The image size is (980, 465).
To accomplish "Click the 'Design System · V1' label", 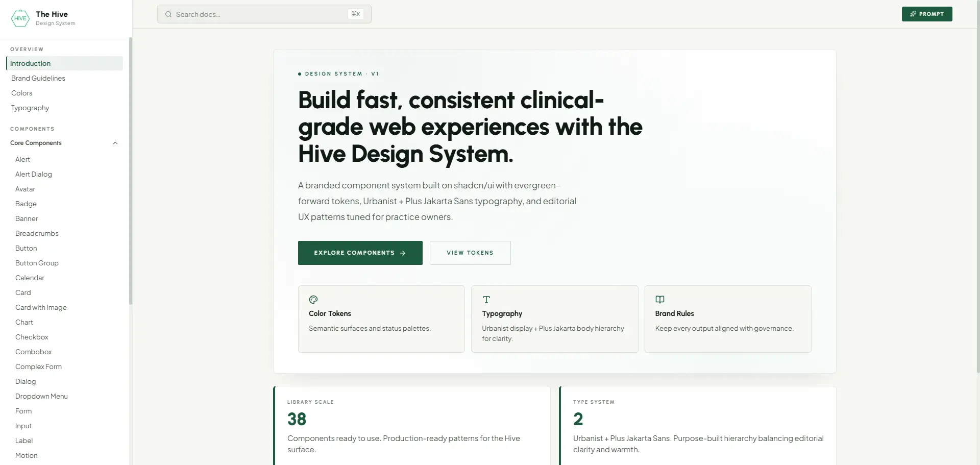I will [339, 74].
